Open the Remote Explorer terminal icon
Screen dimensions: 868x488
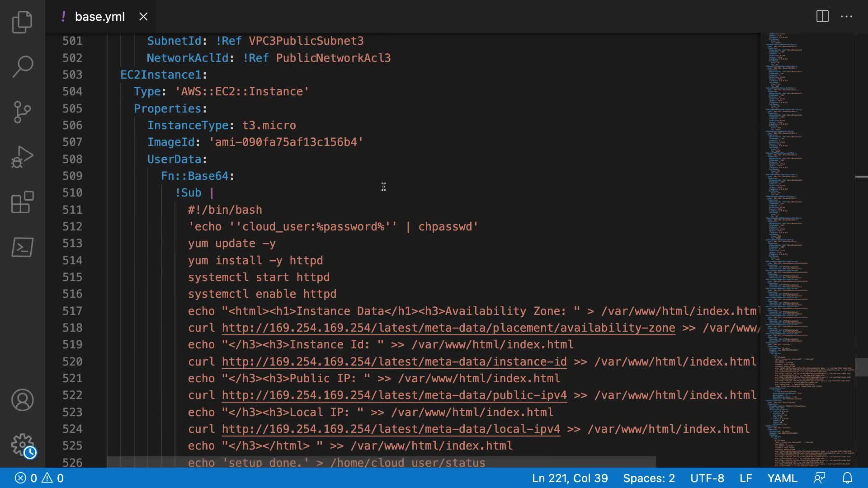tap(22, 247)
